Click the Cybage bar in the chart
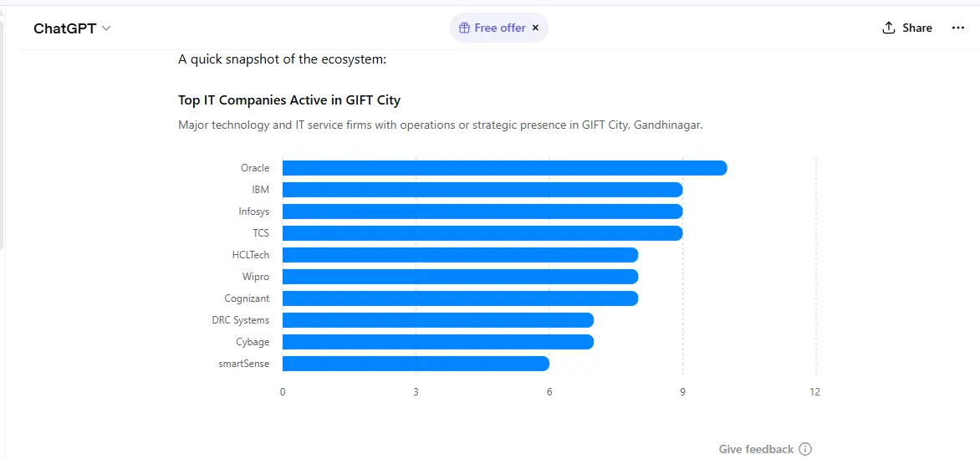This screenshot has height=459, width=980. click(438, 342)
